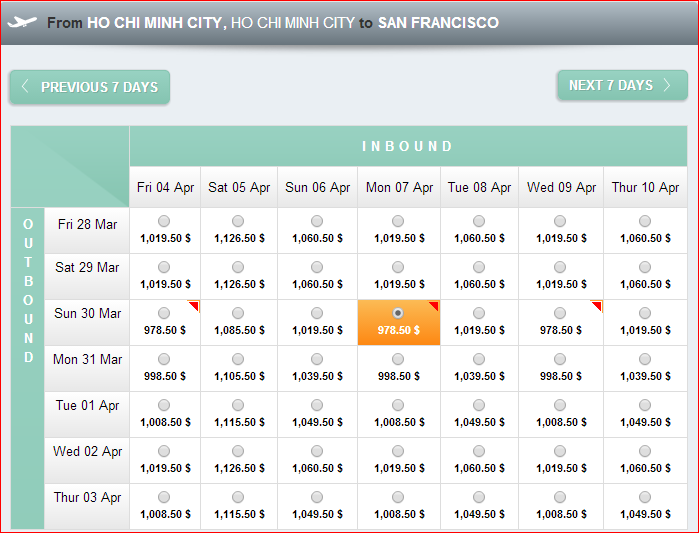Choose Wed 02 Apr with Sun 06 Apr return
This screenshot has height=533, width=699.
(x=317, y=451)
